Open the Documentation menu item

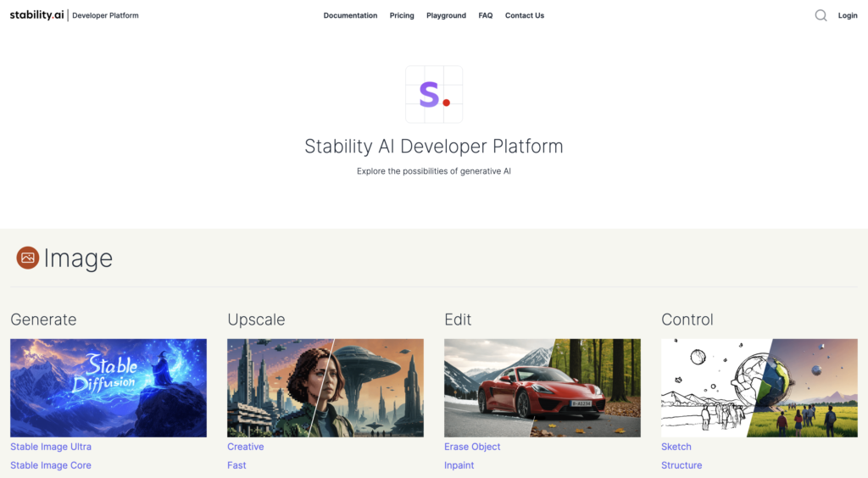click(350, 15)
